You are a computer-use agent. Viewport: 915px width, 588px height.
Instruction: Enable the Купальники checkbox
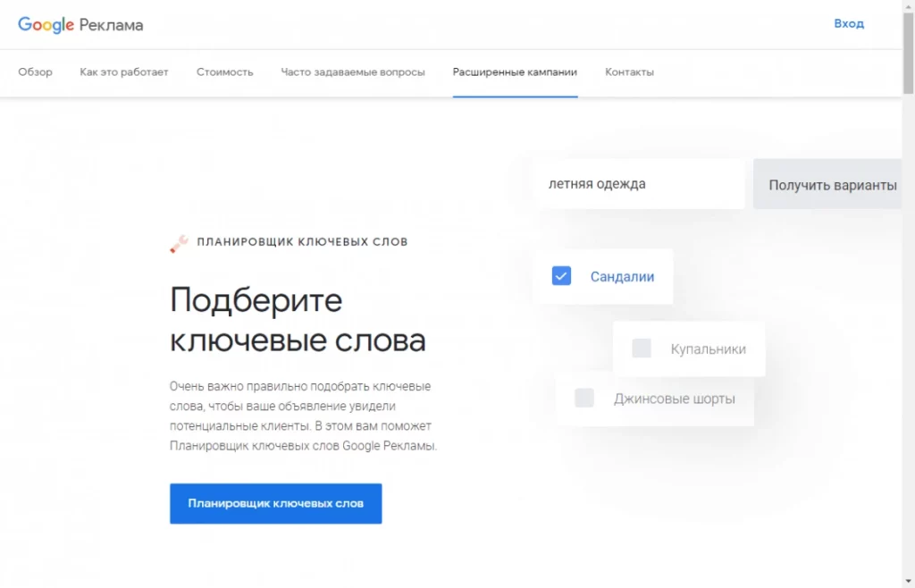[641, 349]
